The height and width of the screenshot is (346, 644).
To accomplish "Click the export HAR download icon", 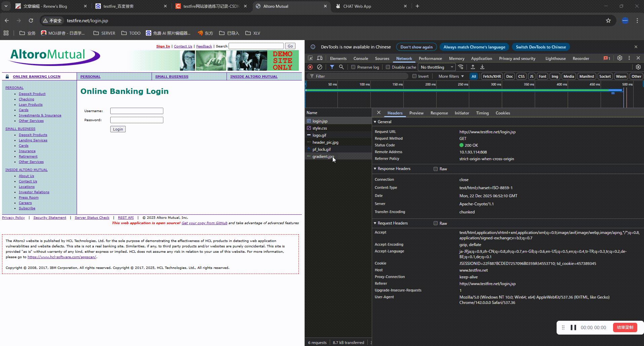I will 482,67.
